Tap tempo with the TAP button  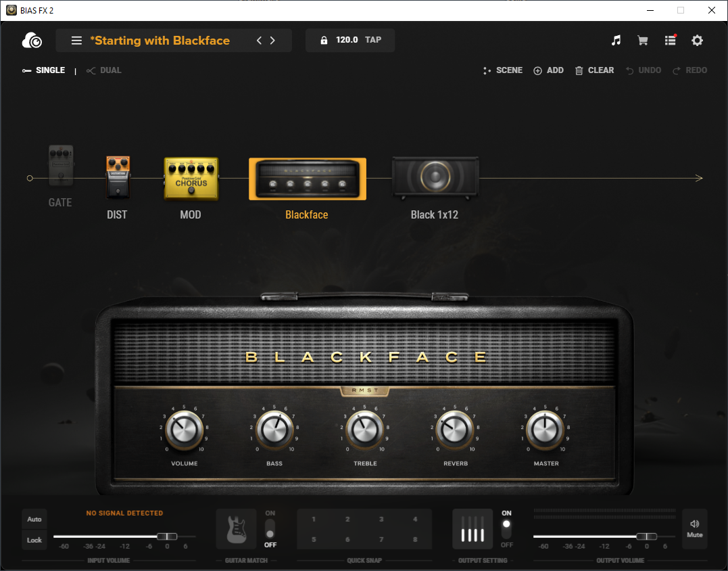(x=373, y=40)
